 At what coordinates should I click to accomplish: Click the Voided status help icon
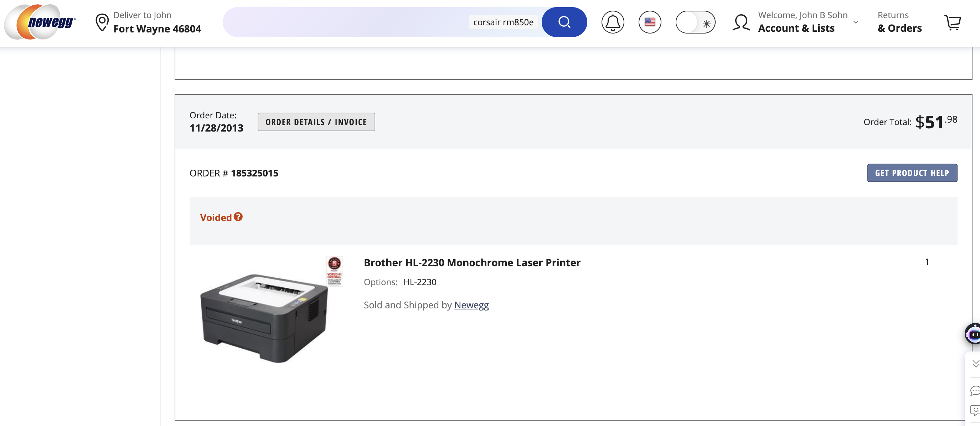(238, 217)
